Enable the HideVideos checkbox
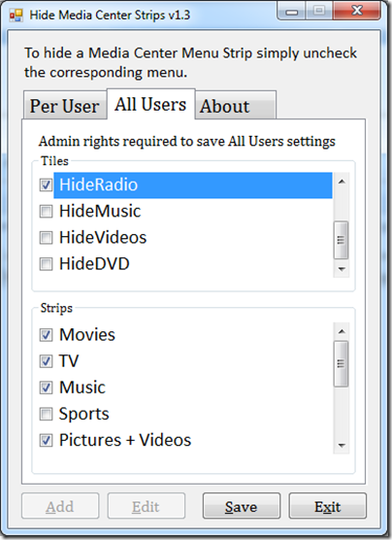The height and width of the screenshot is (540, 392). tap(47, 238)
